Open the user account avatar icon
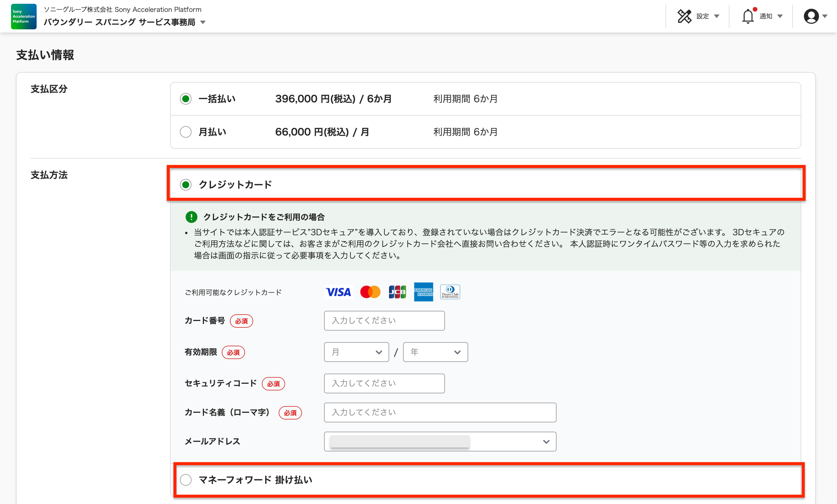The height and width of the screenshot is (504, 837). (x=811, y=16)
